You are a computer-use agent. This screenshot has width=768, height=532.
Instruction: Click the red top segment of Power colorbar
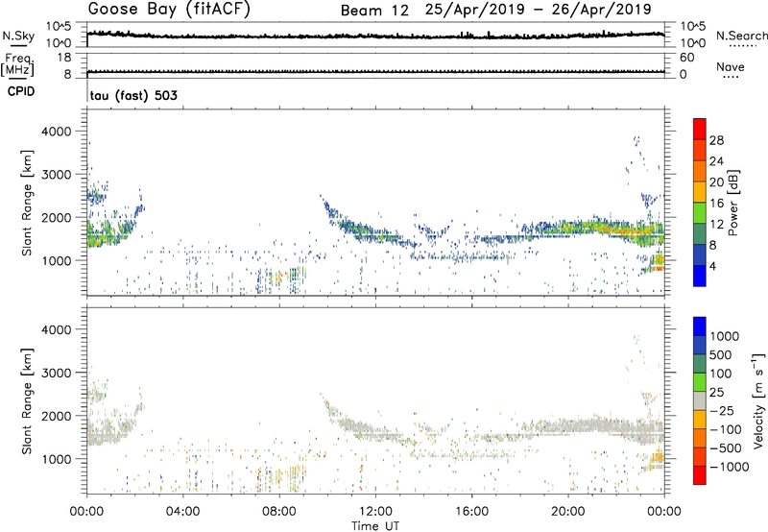coord(700,129)
